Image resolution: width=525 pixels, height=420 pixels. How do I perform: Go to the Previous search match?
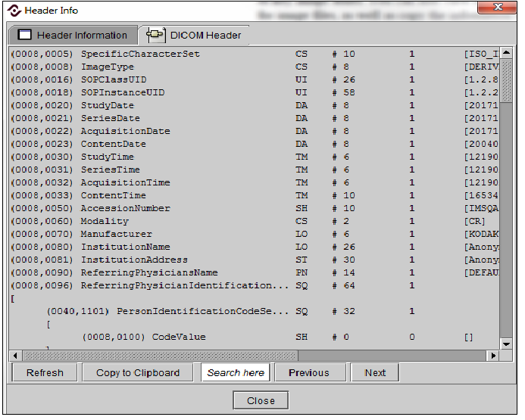pyautogui.click(x=309, y=372)
